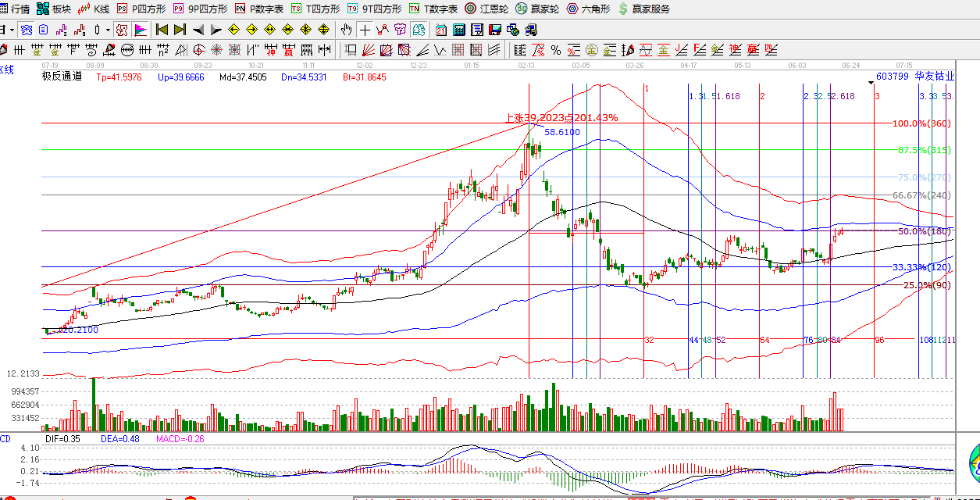
Task: Click the black play-forward triangle icon
Action: (216, 30)
